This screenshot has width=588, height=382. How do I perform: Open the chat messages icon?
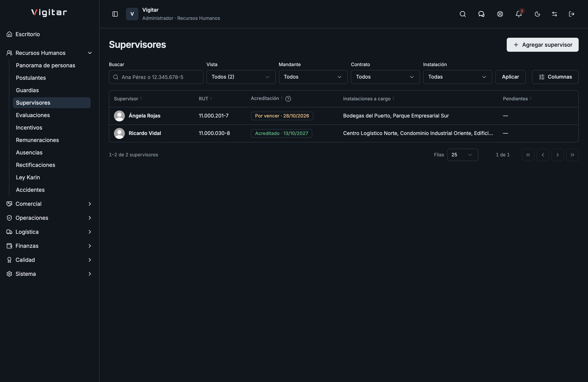coord(481,14)
